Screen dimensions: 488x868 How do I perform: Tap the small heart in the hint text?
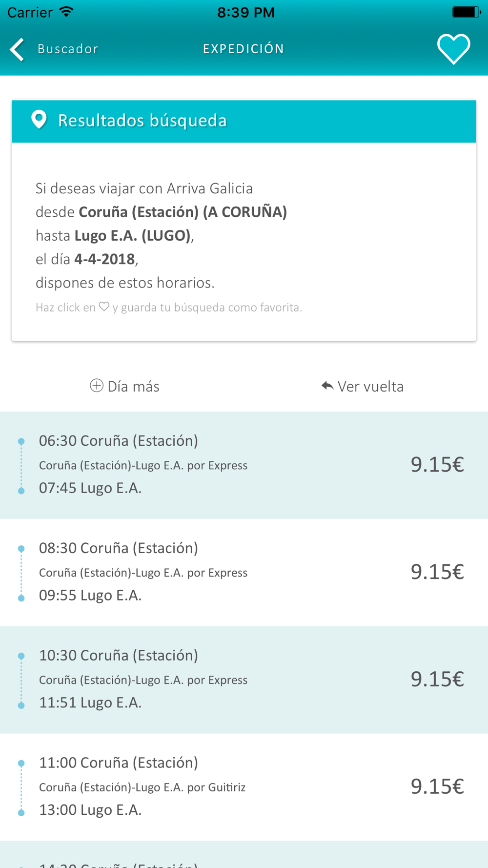tap(104, 307)
